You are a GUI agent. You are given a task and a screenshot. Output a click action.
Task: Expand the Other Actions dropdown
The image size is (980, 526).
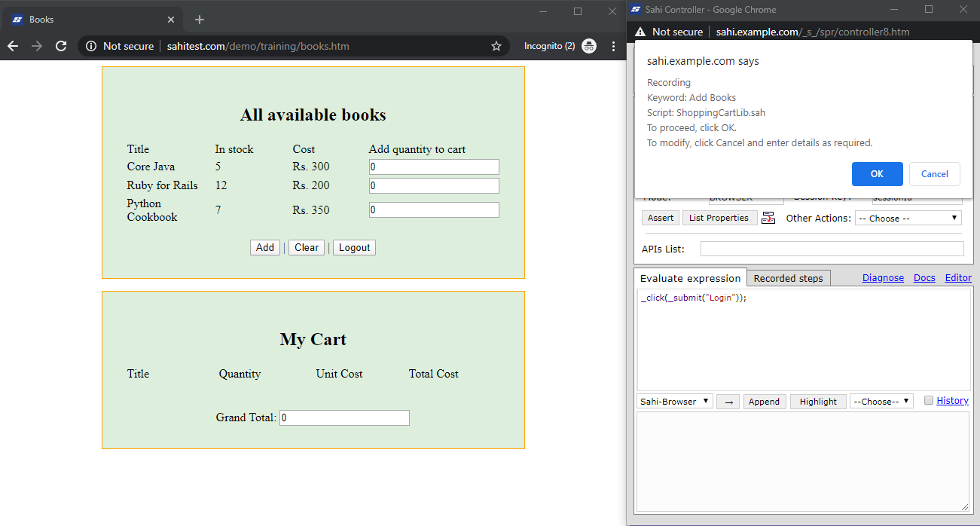click(x=908, y=218)
